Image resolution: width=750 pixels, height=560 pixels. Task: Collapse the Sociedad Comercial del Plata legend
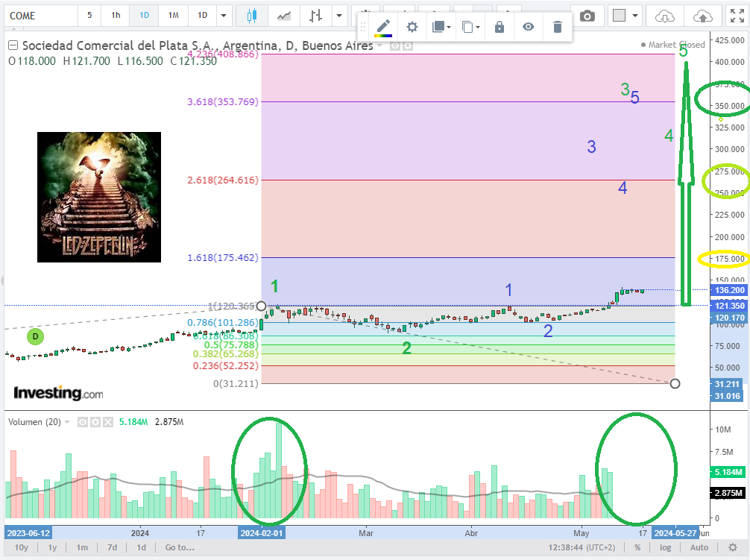(13, 45)
